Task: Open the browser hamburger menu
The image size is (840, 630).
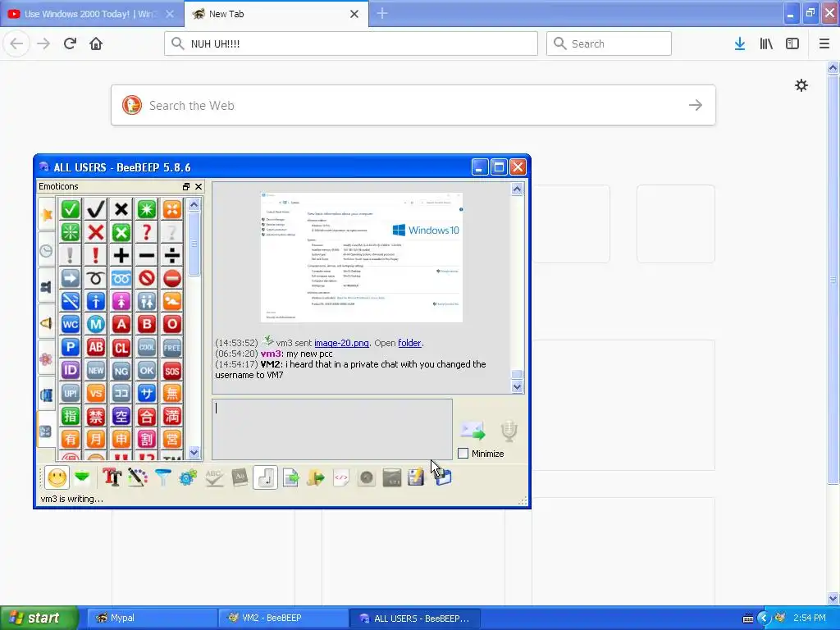Action: (x=824, y=43)
